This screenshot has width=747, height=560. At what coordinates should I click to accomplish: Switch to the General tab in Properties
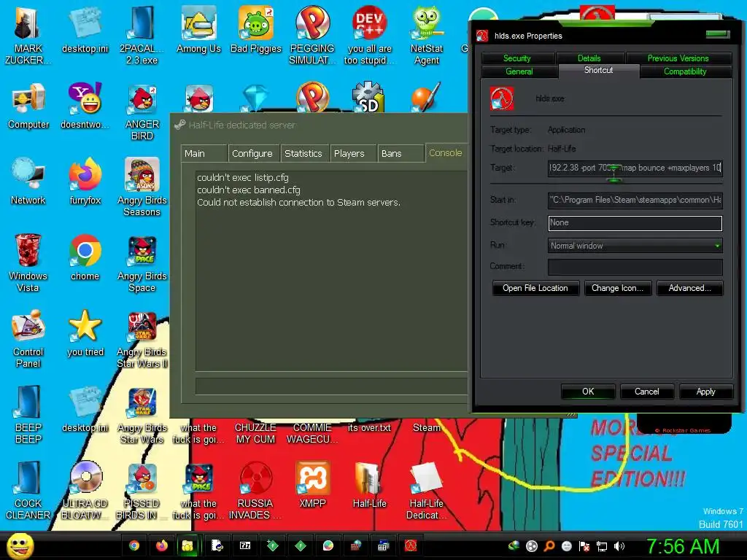pos(519,71)
